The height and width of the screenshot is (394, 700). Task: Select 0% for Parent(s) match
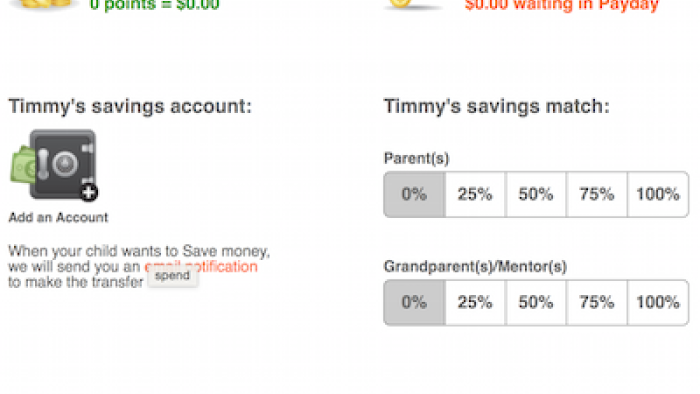coord(414,195)
